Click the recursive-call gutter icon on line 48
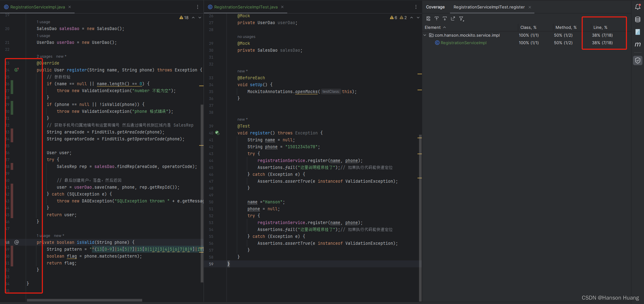 click(x=17, y=242)
